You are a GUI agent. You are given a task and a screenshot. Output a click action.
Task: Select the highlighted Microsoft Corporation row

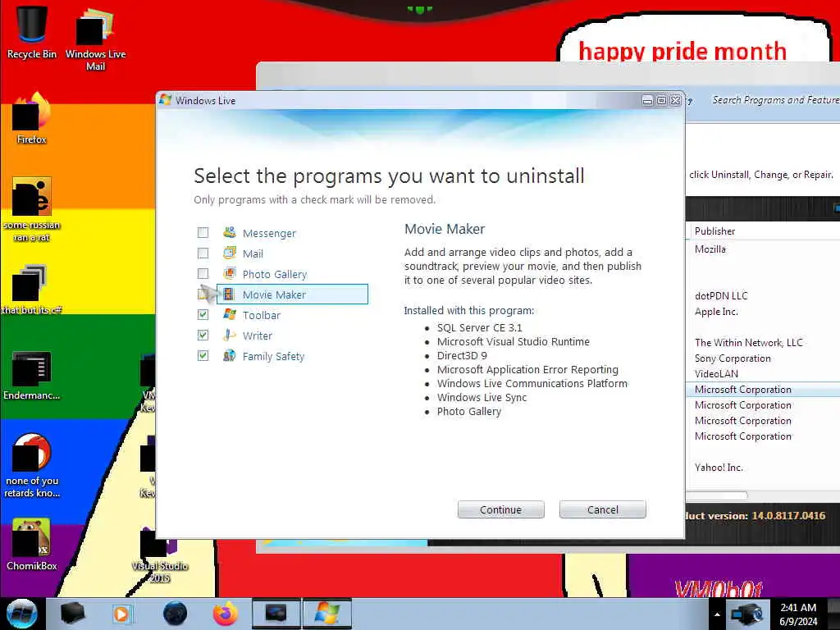764,390
